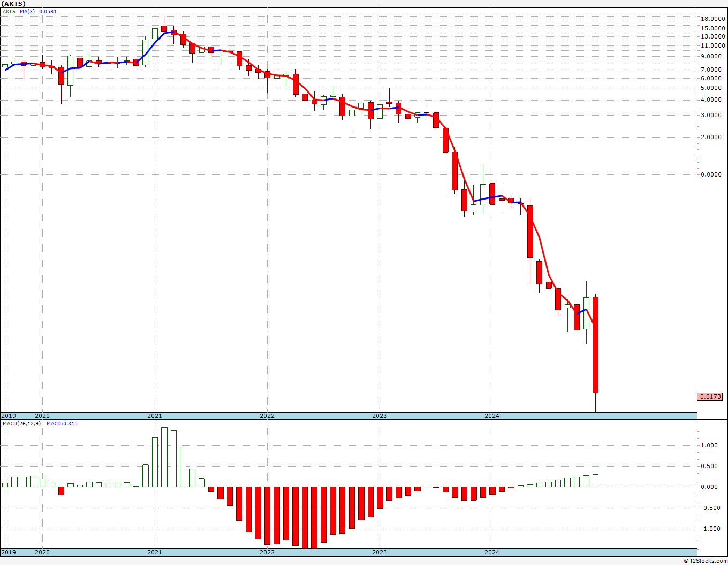Click the 15.0000 price axis label
Image resolution: width=728 pixels, height=565 pixels.
[x=712, y=28]
